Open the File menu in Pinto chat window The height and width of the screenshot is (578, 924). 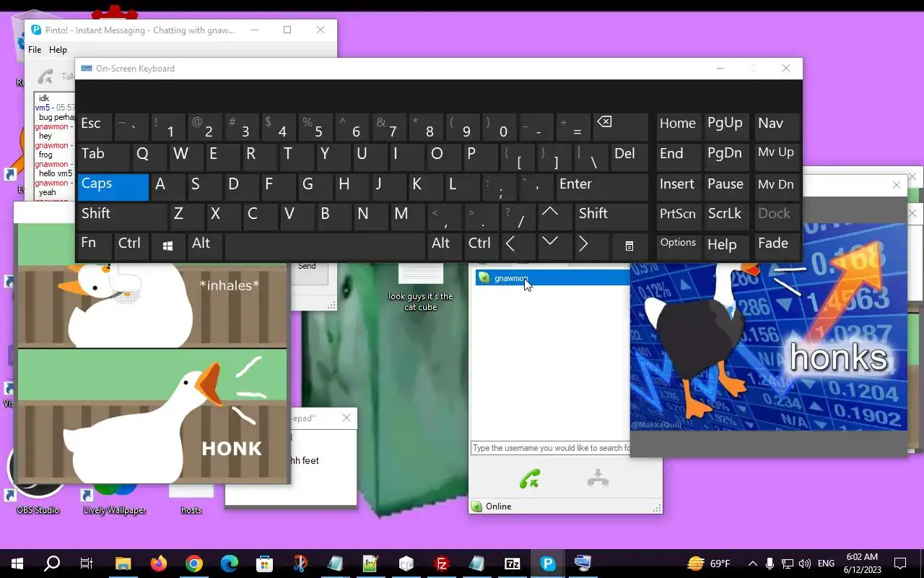[x=35, y=50]
